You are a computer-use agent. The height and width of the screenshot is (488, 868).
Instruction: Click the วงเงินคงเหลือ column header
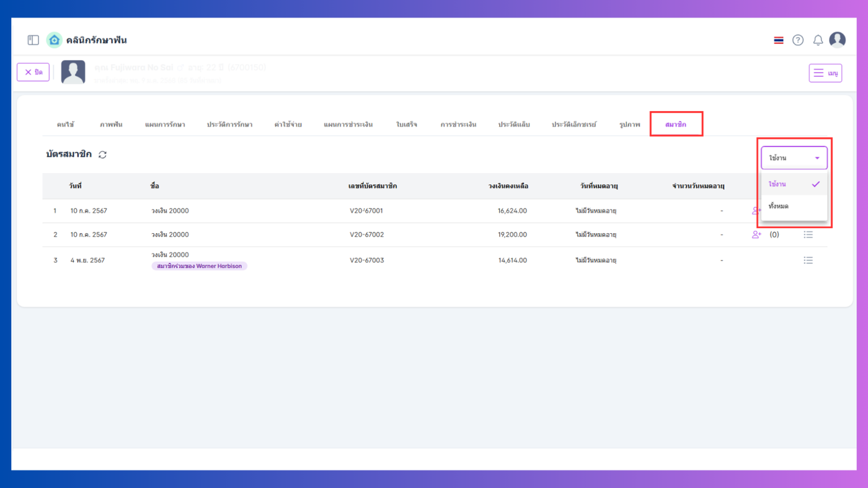pyautogui.click(x=508, y=186)
